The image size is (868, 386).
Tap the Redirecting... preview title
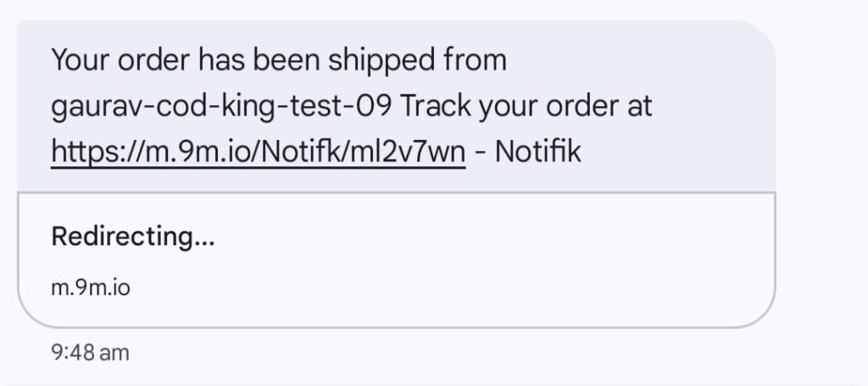click(133, 237)
